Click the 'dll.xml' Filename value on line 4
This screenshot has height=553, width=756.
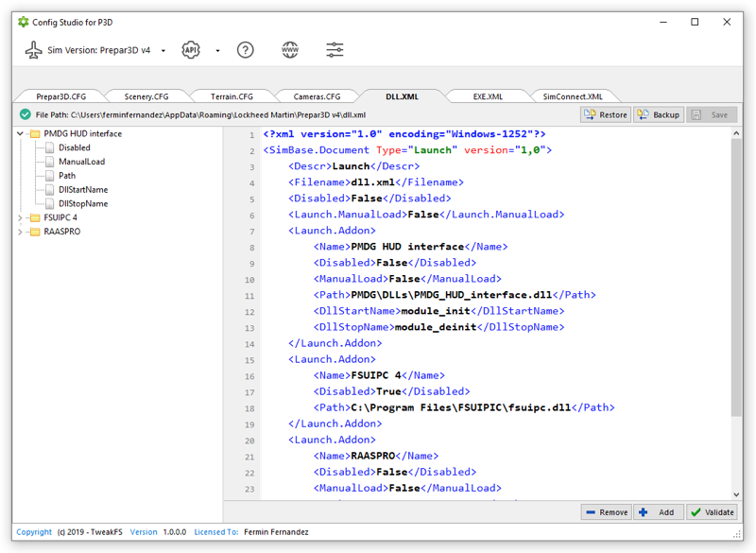pyautogui.click(x=372, y=182)
